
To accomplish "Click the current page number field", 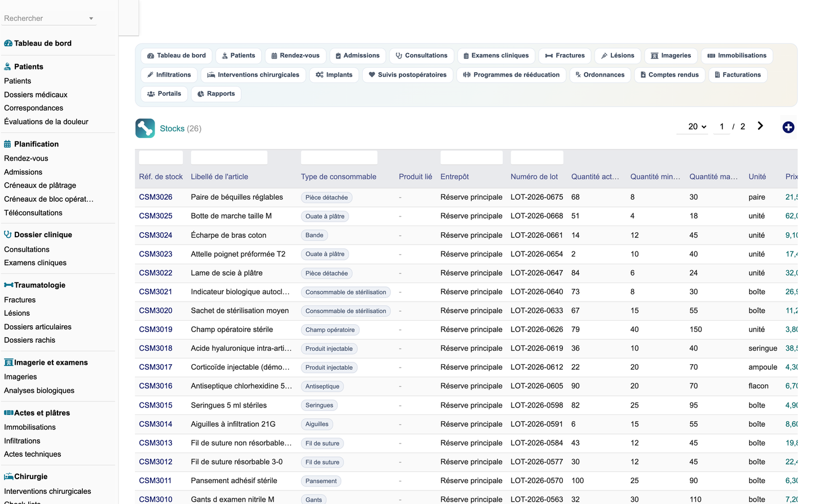I will (x=722, y=127).
